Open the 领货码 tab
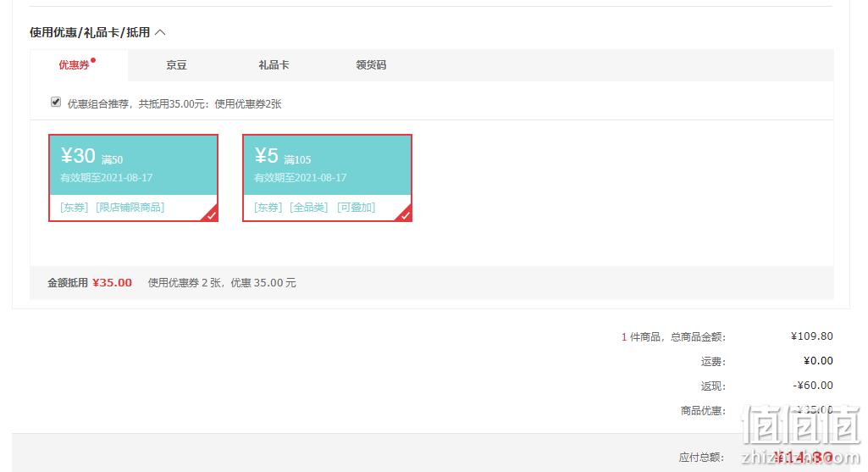Image resolution: width=868 pixels, height=472 pixels. [x=371, y=64]
